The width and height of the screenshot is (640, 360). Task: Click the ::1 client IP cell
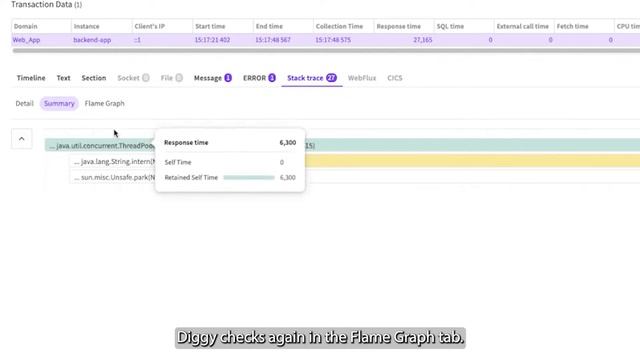click(137, 40)
